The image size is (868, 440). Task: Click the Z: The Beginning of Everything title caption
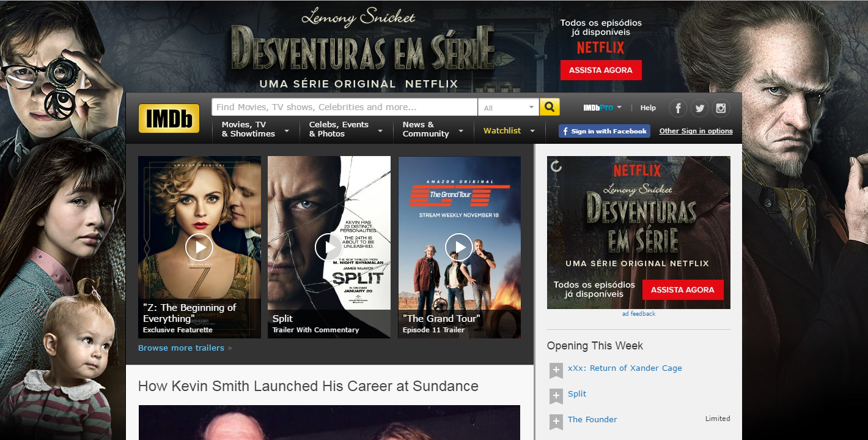[189, 313]
